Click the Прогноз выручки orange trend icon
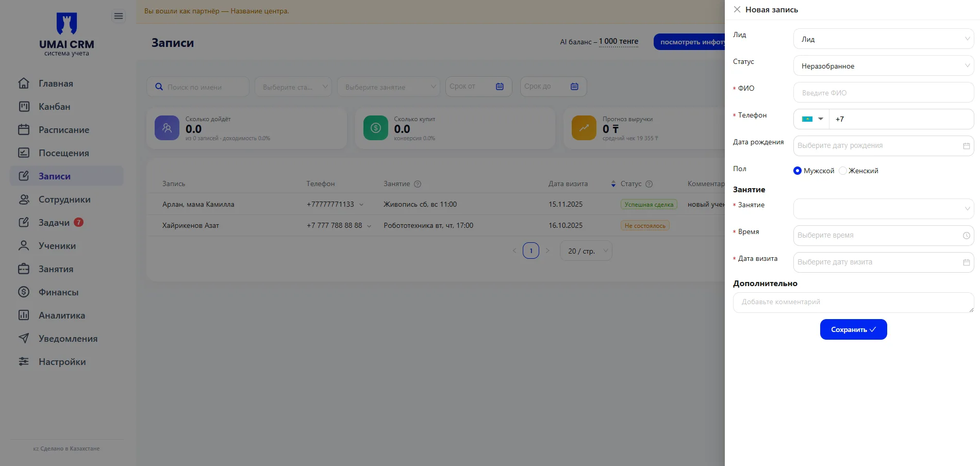 click(x=584, y=128)
